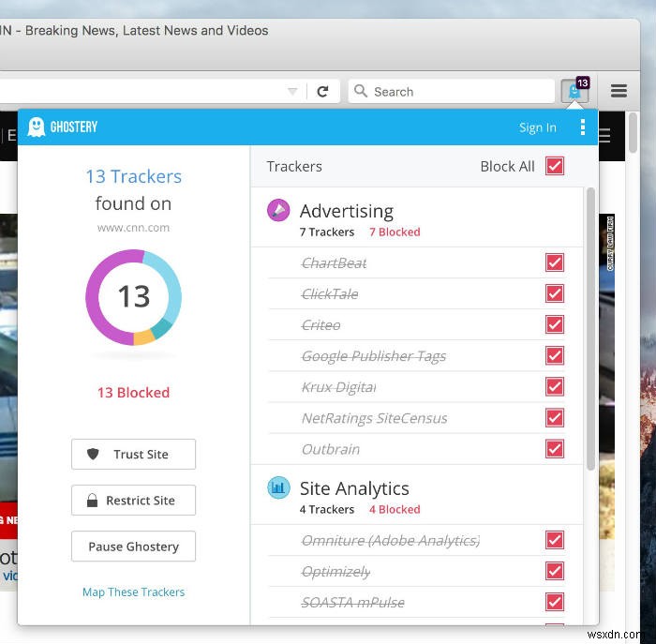Uncheck NetRatings SiteCensus checkbox
656x644 pixels.
(x=555, y=418)
